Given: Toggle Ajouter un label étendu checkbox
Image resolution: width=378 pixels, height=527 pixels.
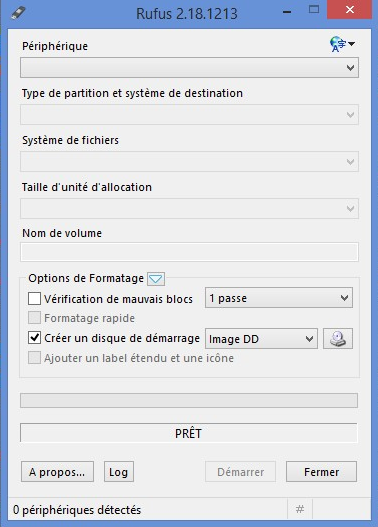Looking at the screenshot, I should 34,358.
